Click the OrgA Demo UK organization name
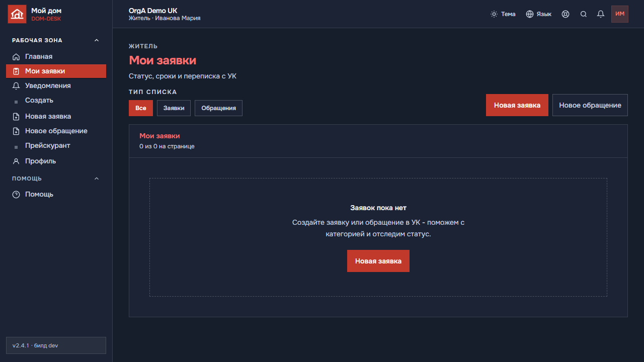This screenshot has width=644, height=362. coord(153,11)
